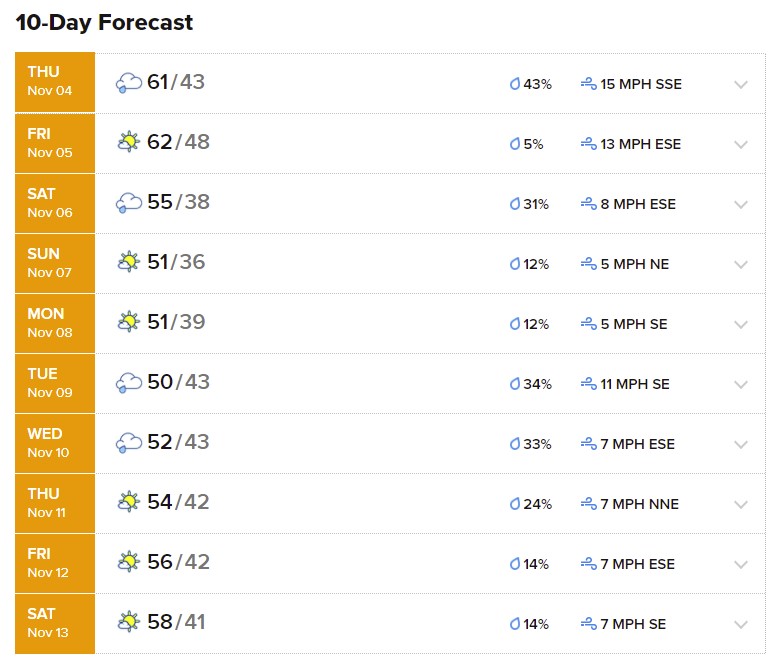Click the 52/43 temperature reading
The height and width of the screenshot is (672, 783).
click(x=178, y=442)
